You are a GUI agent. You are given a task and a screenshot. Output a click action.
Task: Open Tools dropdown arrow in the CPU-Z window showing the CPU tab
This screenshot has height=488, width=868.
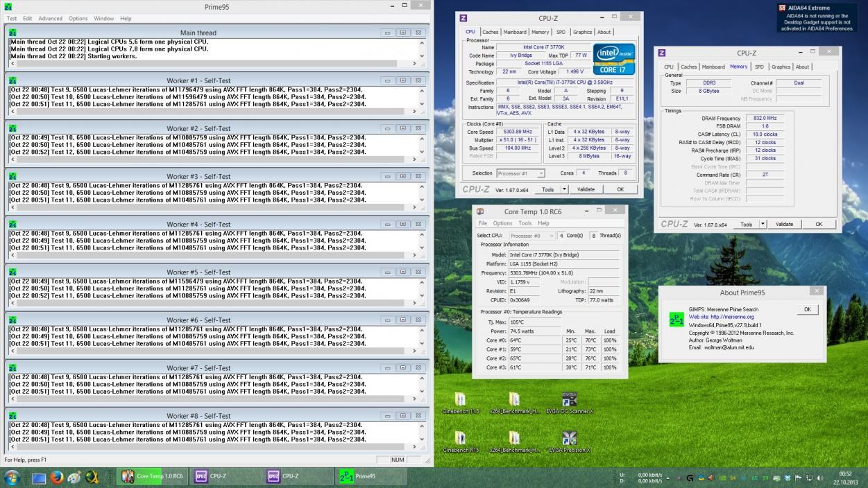[x=564, y=189]
